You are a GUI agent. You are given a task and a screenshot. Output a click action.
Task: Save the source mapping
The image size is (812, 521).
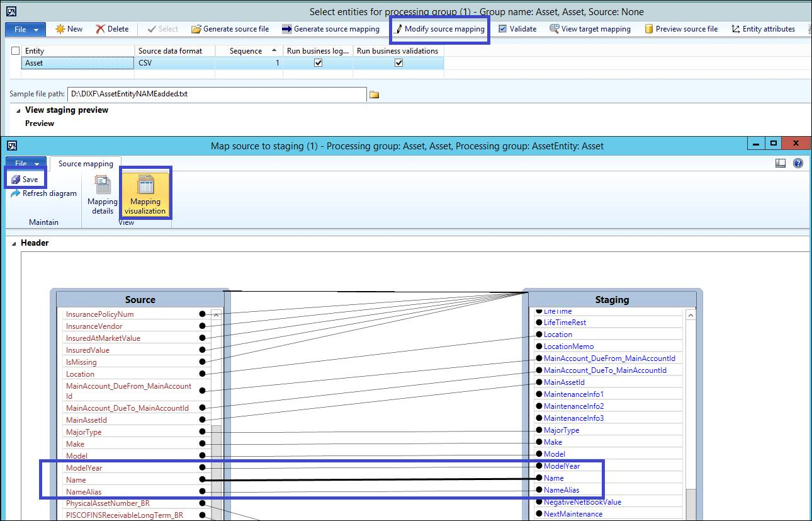tap(25, 180)
